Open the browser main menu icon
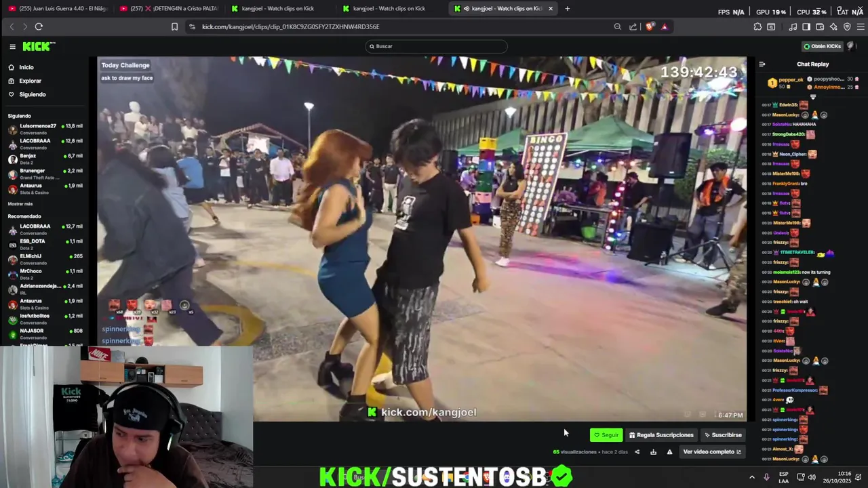The image size is (868, 488). click(x=861, y=26)
